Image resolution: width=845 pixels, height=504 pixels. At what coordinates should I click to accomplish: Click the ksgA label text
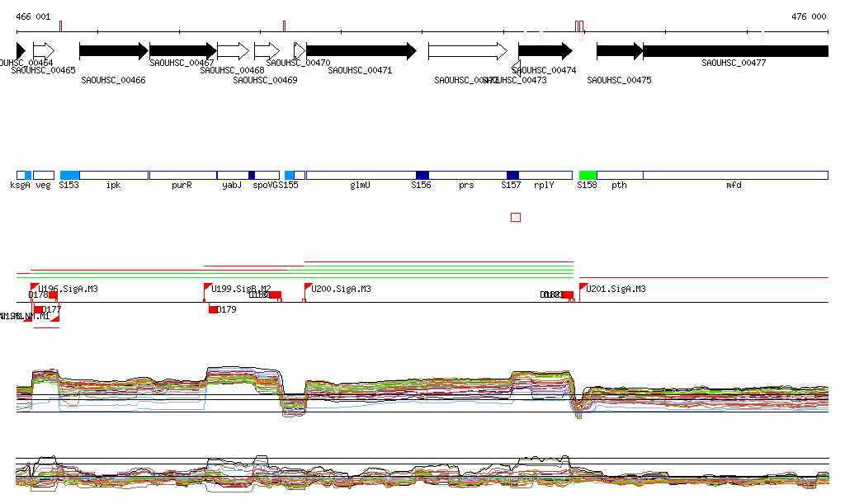20,186
